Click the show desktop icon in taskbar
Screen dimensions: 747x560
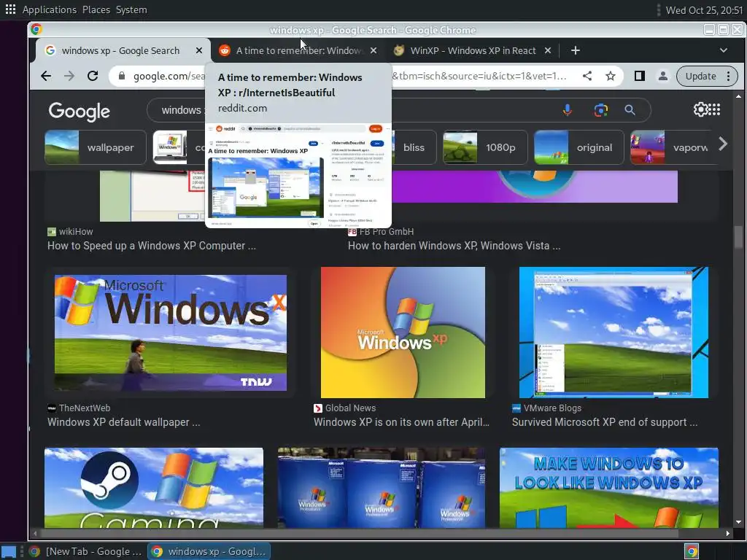[9, 552]
